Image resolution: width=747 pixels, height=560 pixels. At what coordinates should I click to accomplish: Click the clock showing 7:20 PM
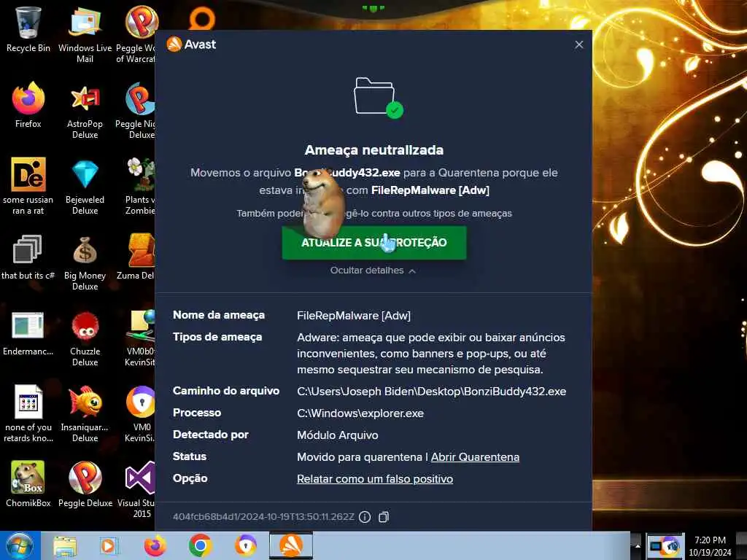[x=710, y=546]
